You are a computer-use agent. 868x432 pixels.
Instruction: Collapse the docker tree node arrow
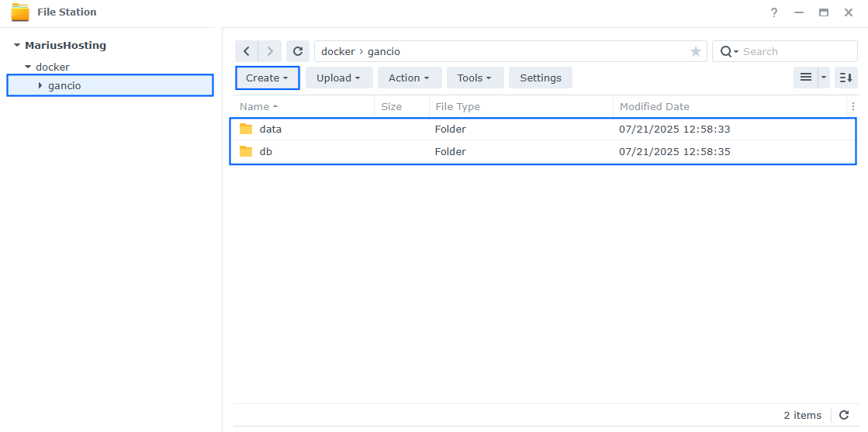pos(28,67)
